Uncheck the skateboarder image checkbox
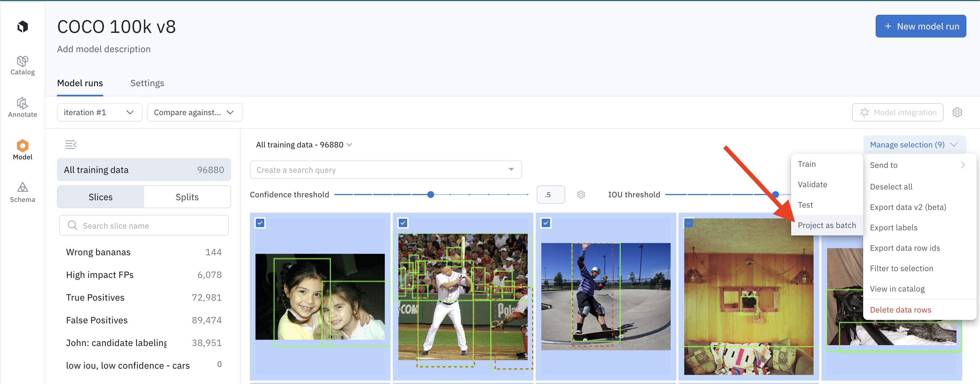The image size is (980, 384). click(546, 223)
